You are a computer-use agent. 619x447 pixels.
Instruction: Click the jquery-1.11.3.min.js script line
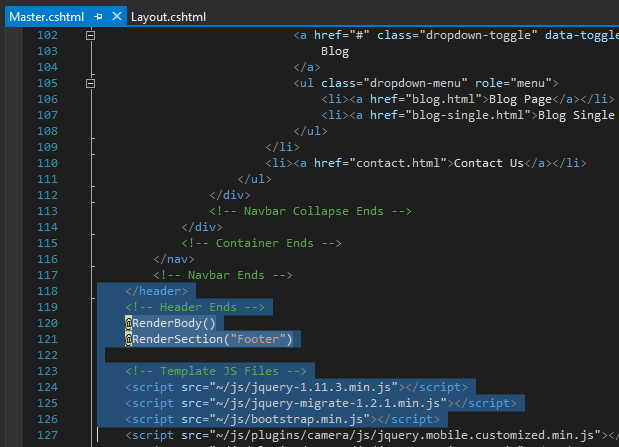point(296,387)
